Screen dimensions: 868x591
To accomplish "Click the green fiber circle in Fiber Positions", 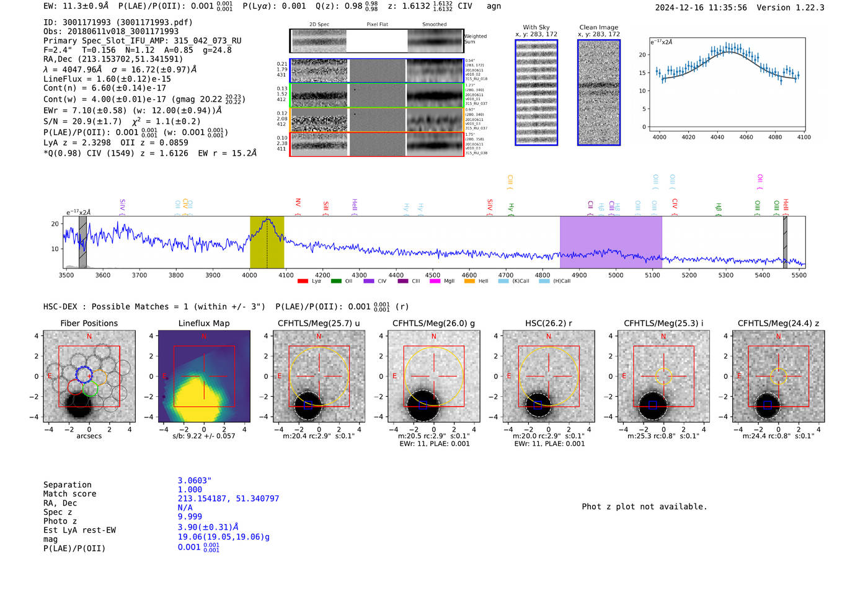I will 91,389.
